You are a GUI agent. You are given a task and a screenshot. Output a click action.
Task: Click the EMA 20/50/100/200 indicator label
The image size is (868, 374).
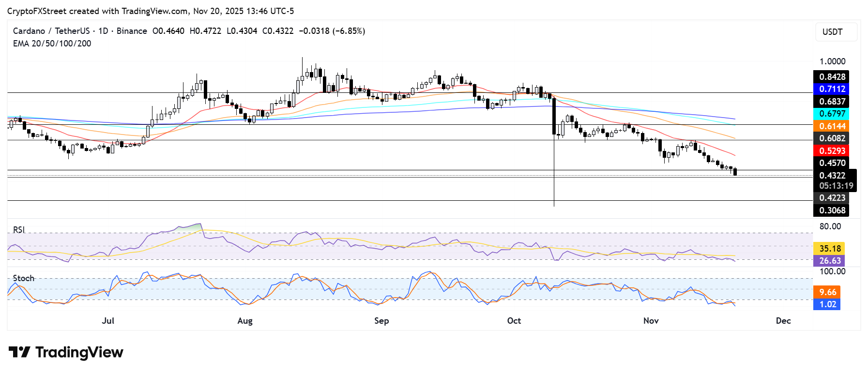(52, 44)
